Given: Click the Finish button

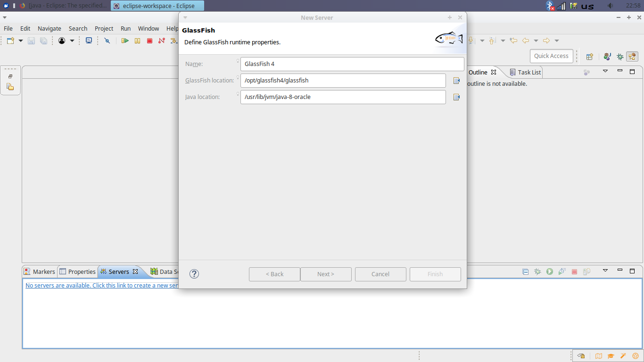Looking at the screenshot, I should (x=435, y=274).
